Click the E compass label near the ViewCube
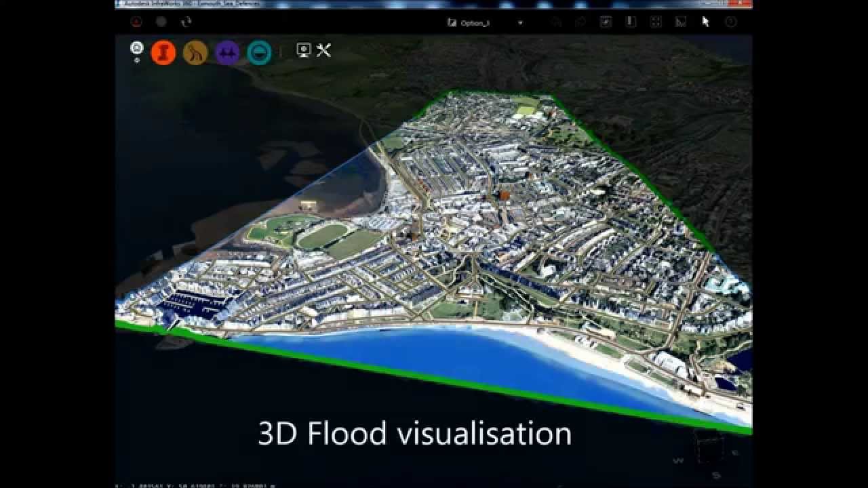The height and width of the screenshot is (488, 868). coord(735,451)
